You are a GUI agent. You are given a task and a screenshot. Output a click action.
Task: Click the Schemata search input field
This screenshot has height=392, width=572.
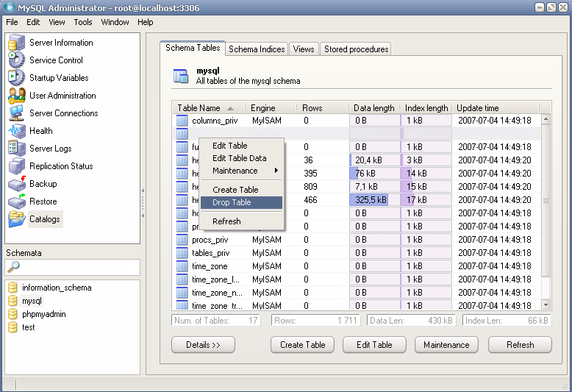(73, 267)
